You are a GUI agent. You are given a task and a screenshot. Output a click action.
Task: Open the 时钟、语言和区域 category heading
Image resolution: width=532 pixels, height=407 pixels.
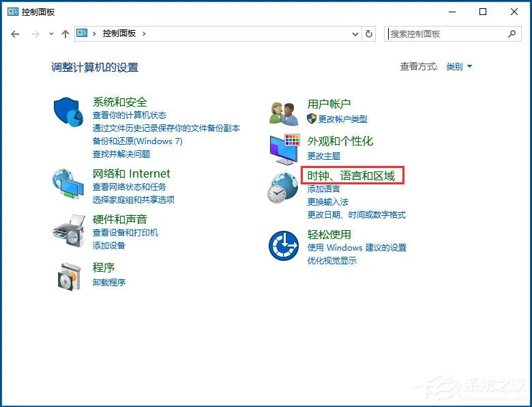coord(351,176)
